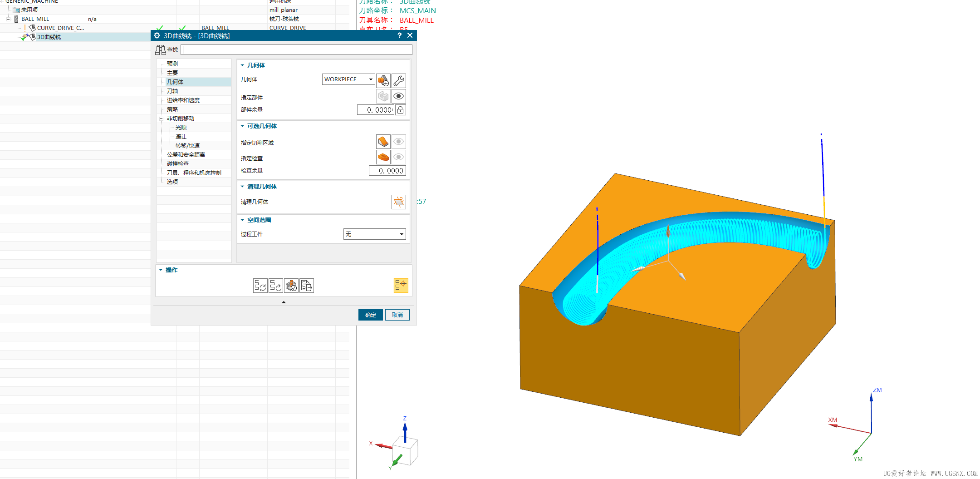Screen dimensions: 980x479
Task: Display the cut area using its eye icon
Action: (399, 142)
